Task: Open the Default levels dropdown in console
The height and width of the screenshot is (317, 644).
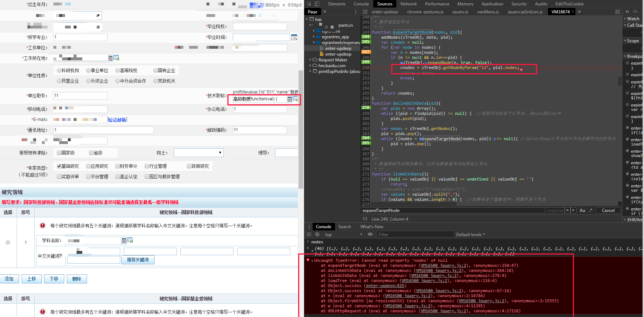Action: pos(470,235)
